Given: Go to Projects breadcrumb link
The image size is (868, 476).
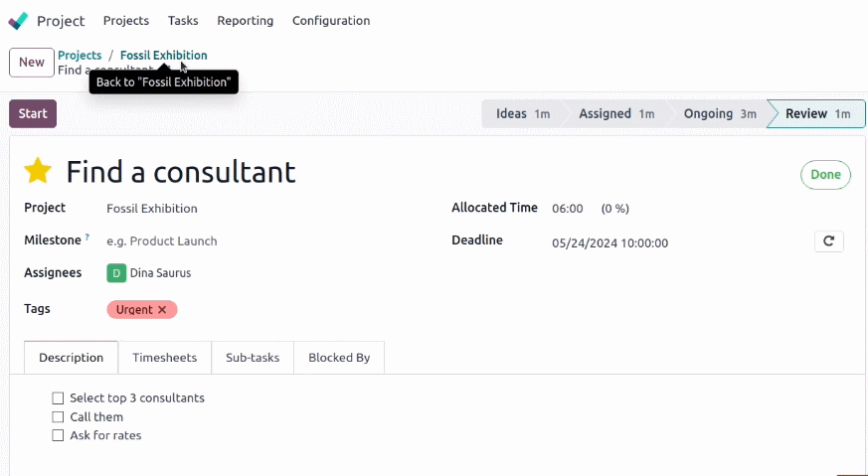Looking at the screenshot, I should pyautogui.click(x=80, y=56).
